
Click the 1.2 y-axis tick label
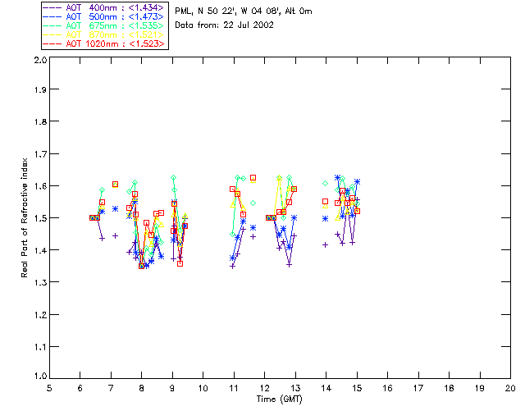pos(40,315)
